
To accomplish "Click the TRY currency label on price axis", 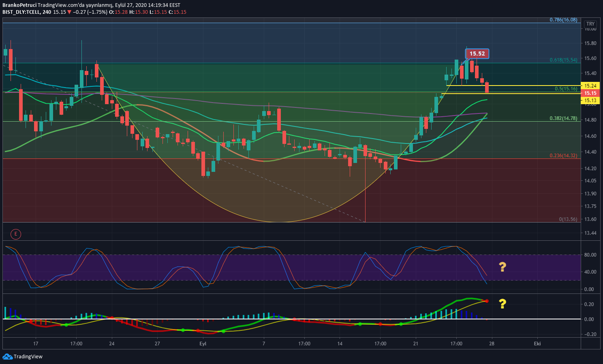I will [590, 24].
